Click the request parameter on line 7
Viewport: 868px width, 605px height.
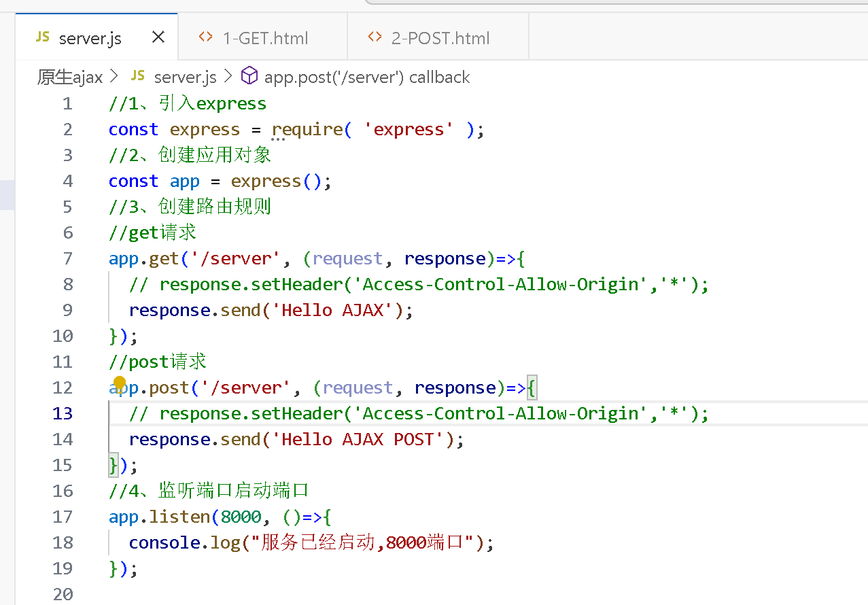[348, 258]
